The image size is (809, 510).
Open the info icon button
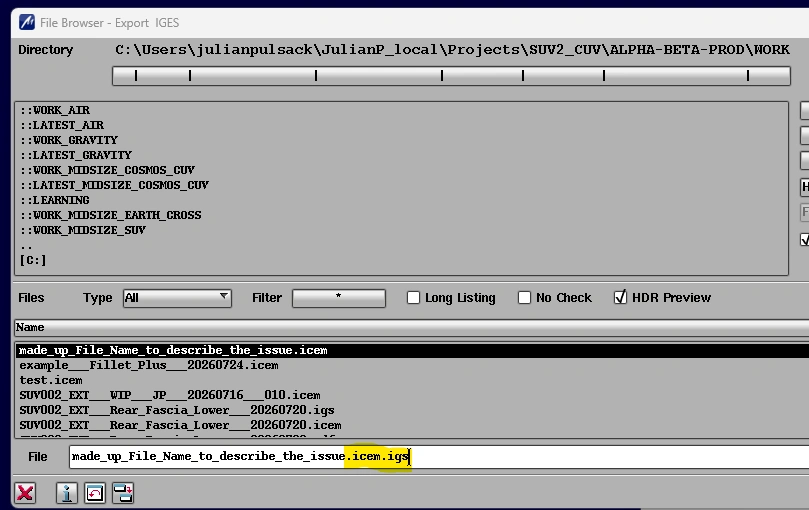67,493
